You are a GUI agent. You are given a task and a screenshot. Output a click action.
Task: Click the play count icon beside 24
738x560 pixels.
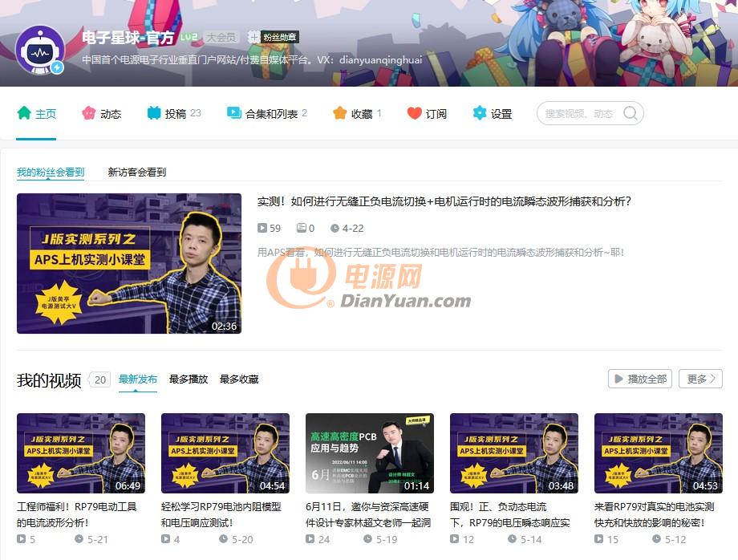pyautogui.click(x=310, y=539)
